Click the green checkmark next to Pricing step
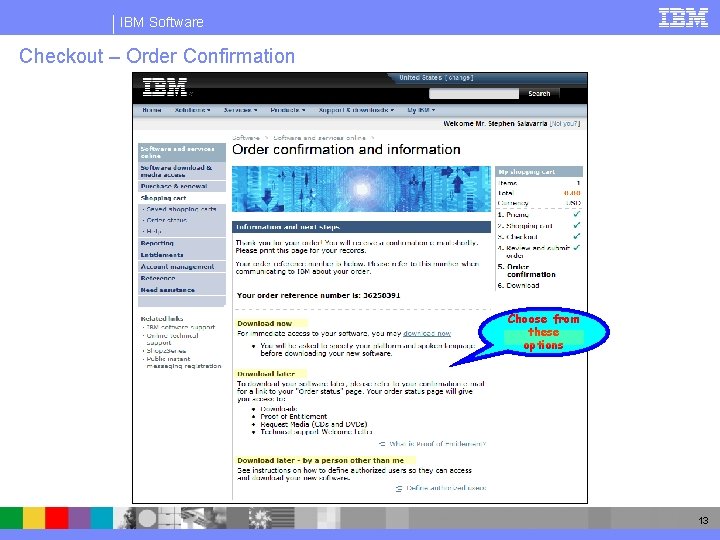 point(577,214)
